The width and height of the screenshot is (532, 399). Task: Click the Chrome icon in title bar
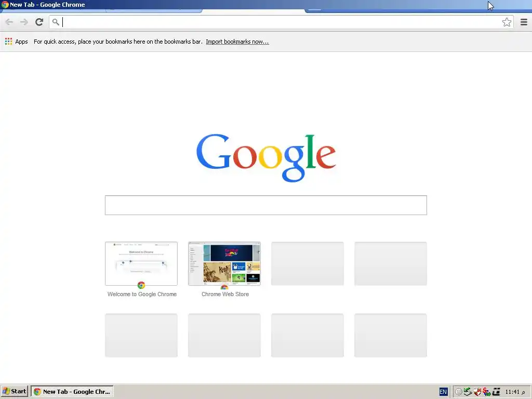[x=5, y=4]
